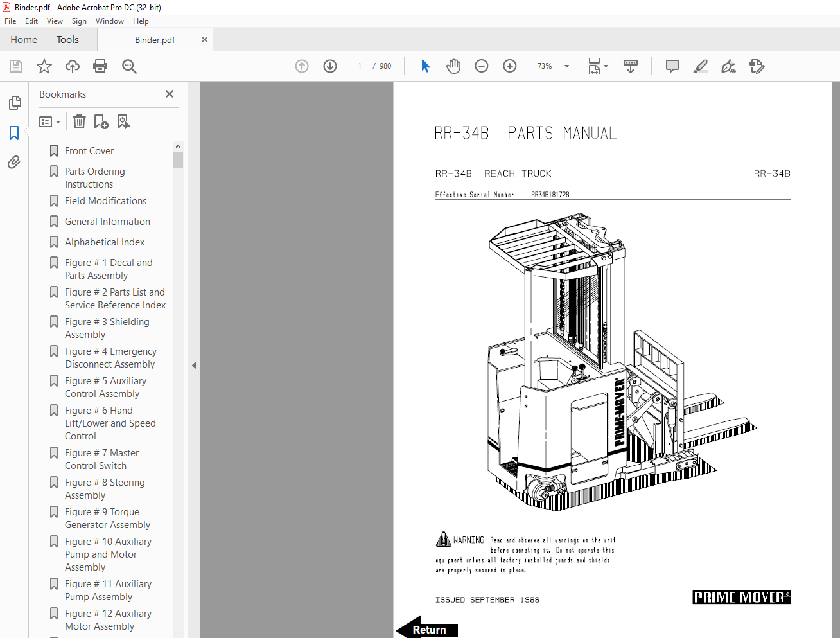Open Figure # 10 Auxiliary Pump and Motor
Viewport: 840px width, 638px height.
point(108,554)
